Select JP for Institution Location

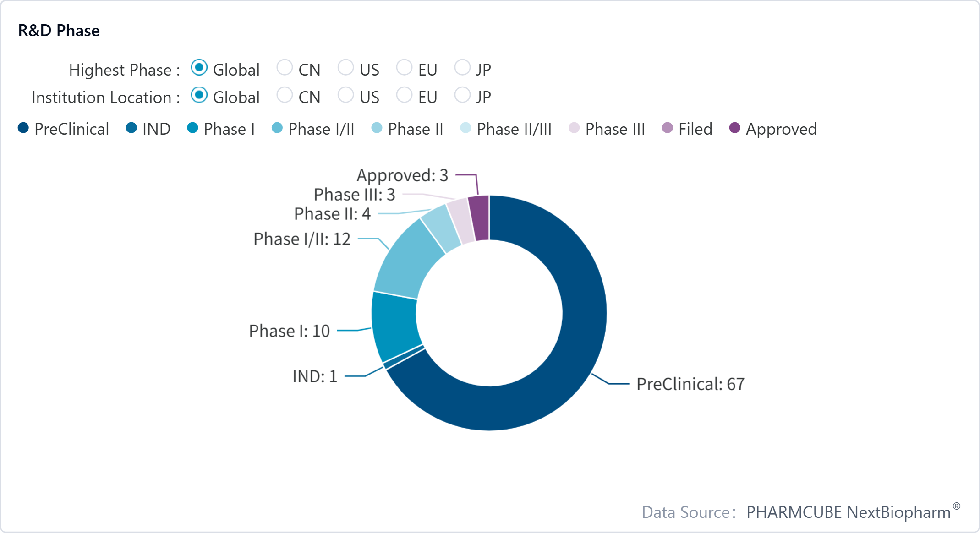tap(462, 95)
